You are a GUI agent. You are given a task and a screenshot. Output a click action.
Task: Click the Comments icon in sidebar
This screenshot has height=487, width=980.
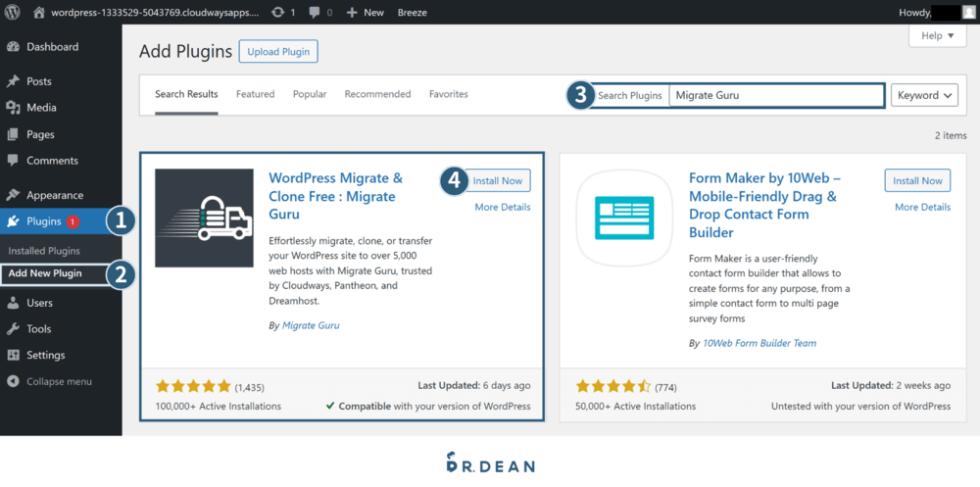[x=13, y=161]
